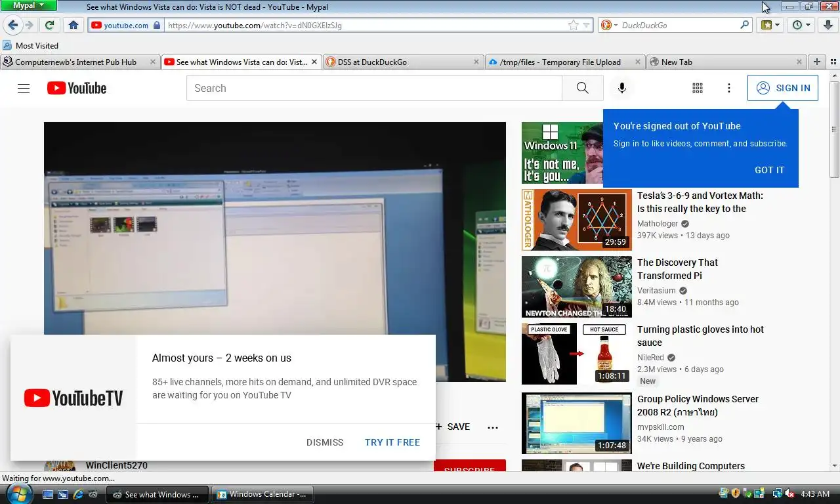Click the Windows Security shield tray icon
Viewport: 840px width, 504px height.
click(736, 493)
